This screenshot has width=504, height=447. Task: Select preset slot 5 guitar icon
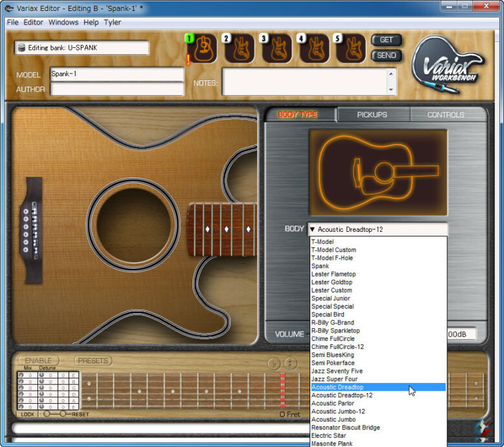pos(352,49)
